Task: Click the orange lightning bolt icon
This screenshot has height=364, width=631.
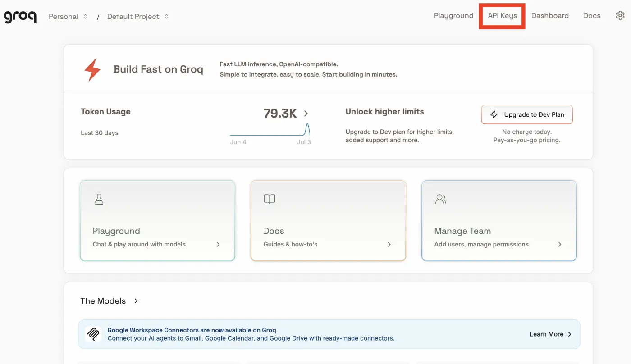Action: [x=92, y=69]
